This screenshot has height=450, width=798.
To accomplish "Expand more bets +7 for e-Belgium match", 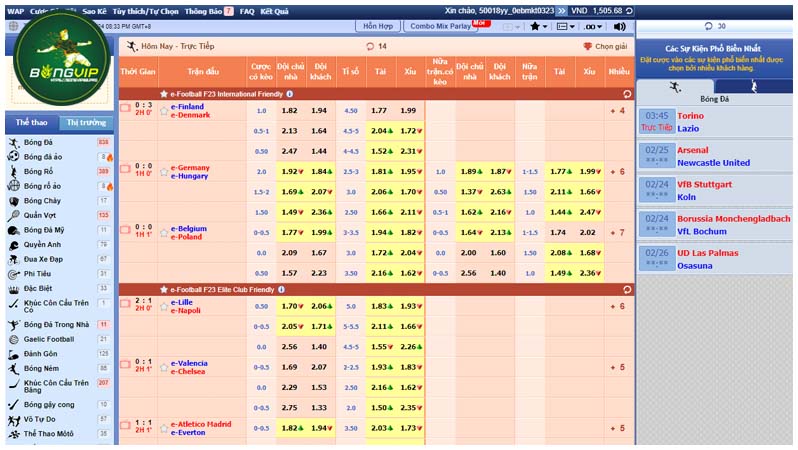I will pos(617,233).
